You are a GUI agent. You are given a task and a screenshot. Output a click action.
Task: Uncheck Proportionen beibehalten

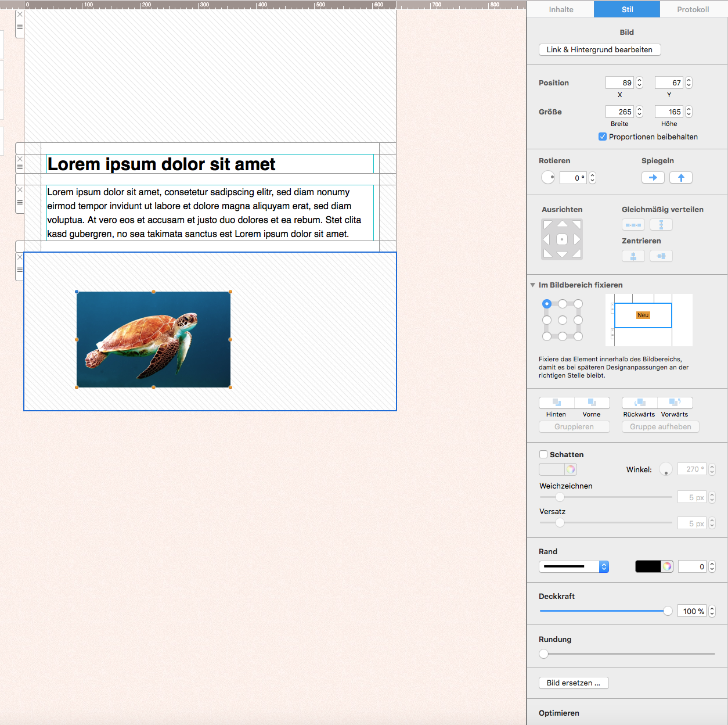(603, 137)
